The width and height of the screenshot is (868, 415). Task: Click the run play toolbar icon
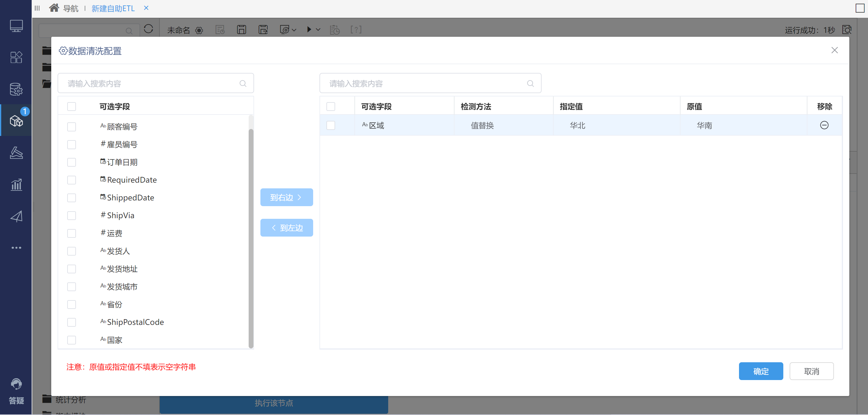tap(309, 29)
